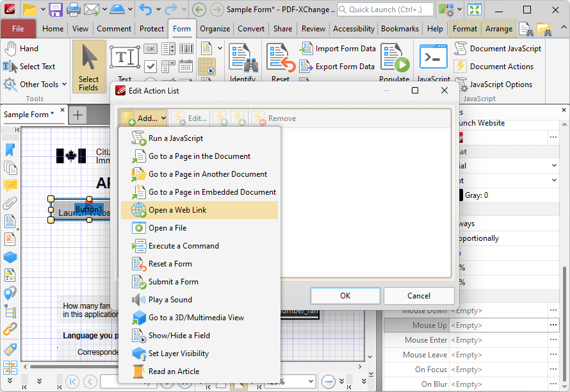Activate the Select Text tool
Image resolution: width=570 pixels, height=392 pixels.
(29, 66)
